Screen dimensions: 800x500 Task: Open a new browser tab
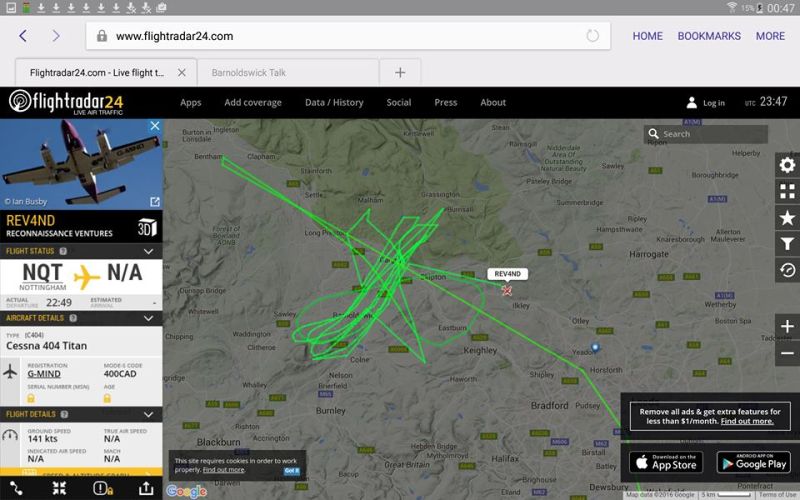click(400, 72)
